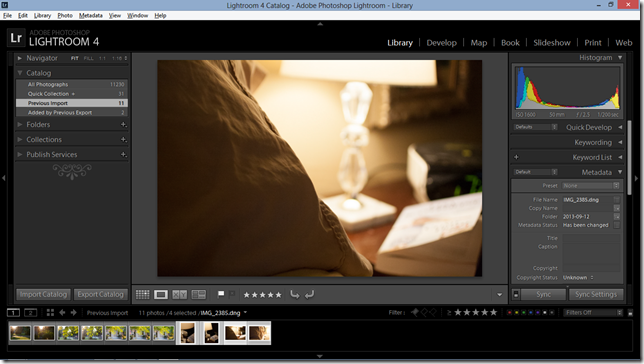Open the Metadata Default view dropdown
Screen dimensions: 644x364
535,172
